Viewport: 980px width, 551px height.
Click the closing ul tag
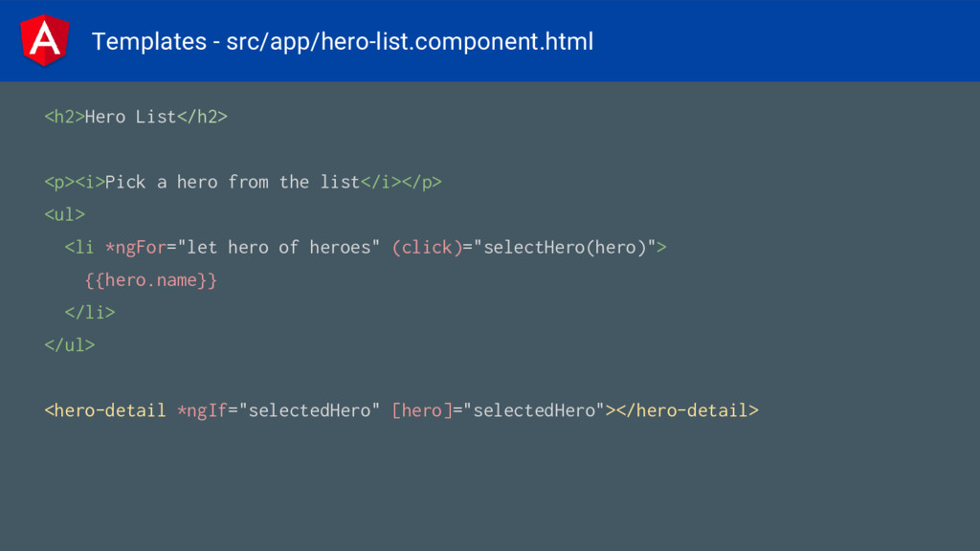pos(69,344)
